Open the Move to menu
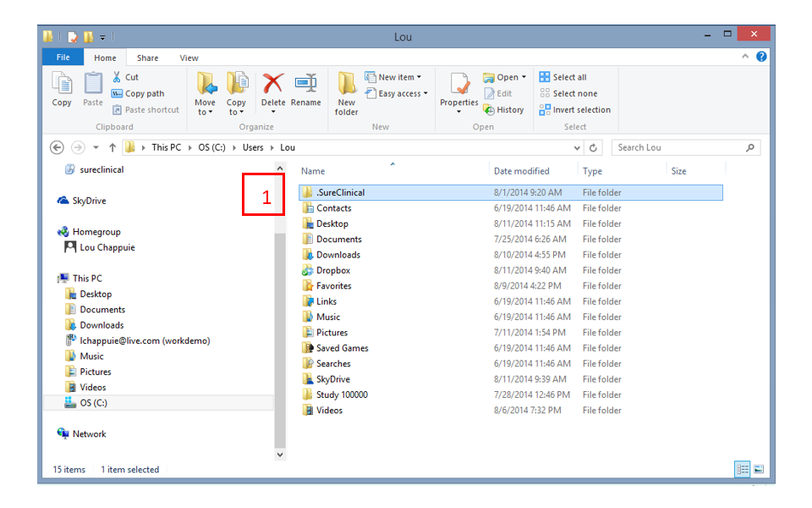This screenshot has width=812, height=508. [205, 93]
